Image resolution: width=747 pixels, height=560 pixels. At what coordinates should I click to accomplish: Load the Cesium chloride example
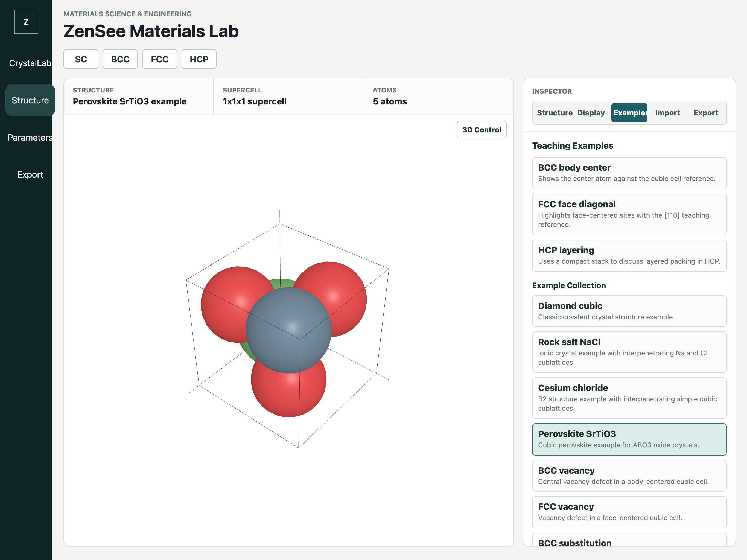coord(629,398)
